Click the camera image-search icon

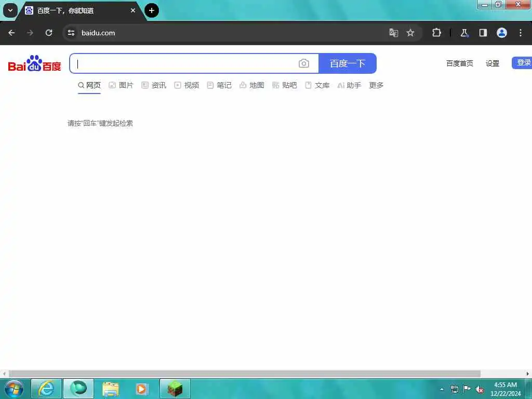303,63
